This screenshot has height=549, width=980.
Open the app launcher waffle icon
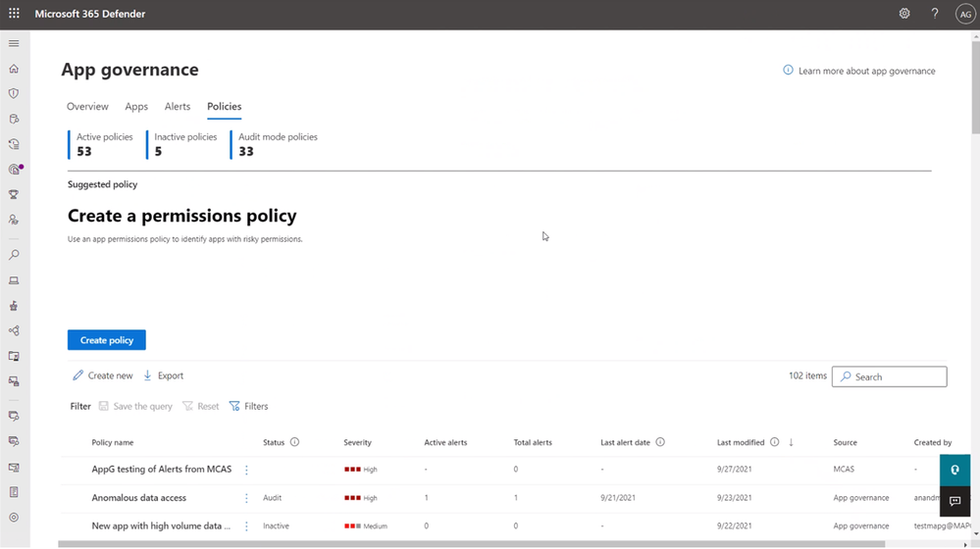(x=14, y=13)
